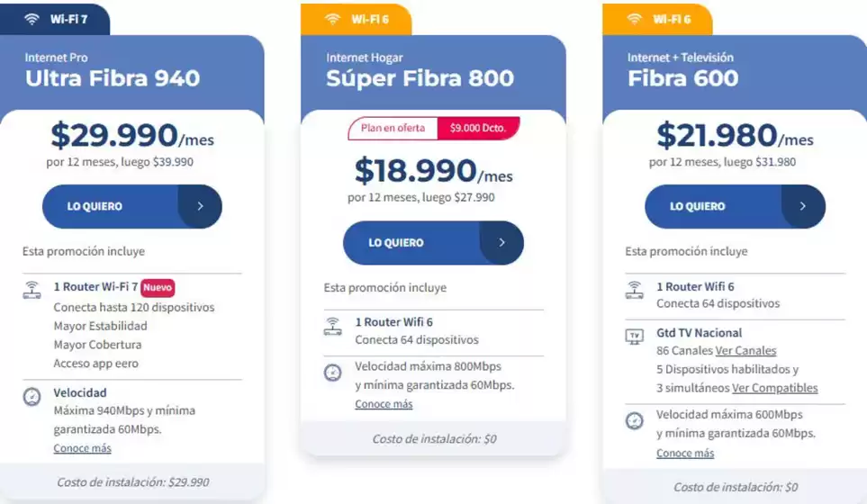
Task: Click the router icon in Ultra Fibra 940 card
Action: (x=32, y=290)
